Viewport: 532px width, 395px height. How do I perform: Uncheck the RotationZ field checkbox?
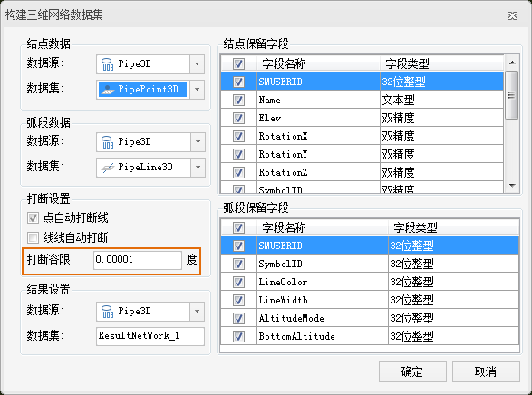click(x=238, y=172)
